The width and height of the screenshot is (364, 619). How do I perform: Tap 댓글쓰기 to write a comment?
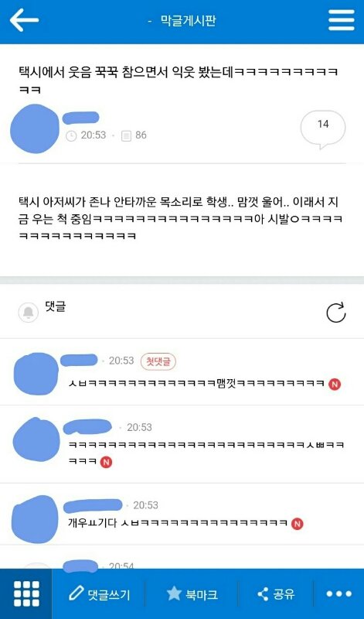[x=99, y=594]
